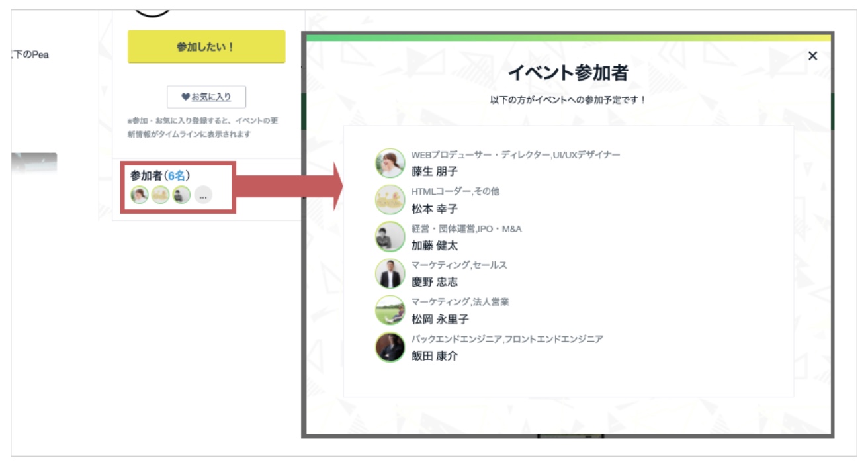Click the first participant avatar under 参加者

pos(140,195)
